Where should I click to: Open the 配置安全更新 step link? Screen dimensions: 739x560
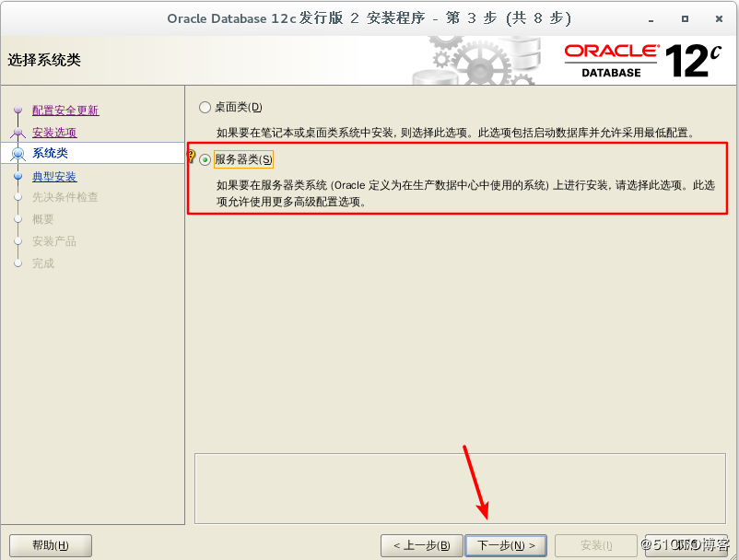(x=65, y=111)
